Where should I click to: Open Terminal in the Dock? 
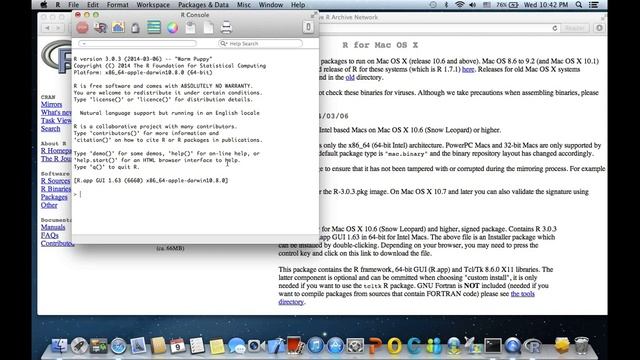click(x=493, y=346)
